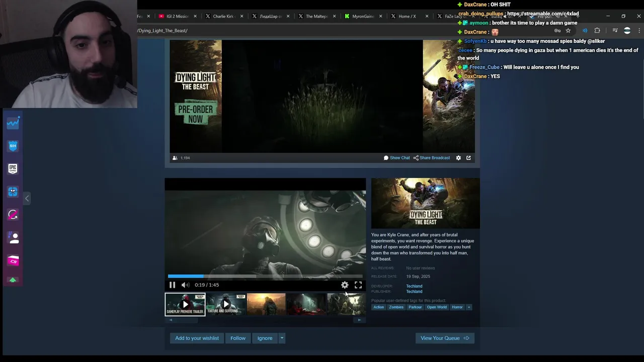Mute the trailer volume speaker icon

coord(185,285)
